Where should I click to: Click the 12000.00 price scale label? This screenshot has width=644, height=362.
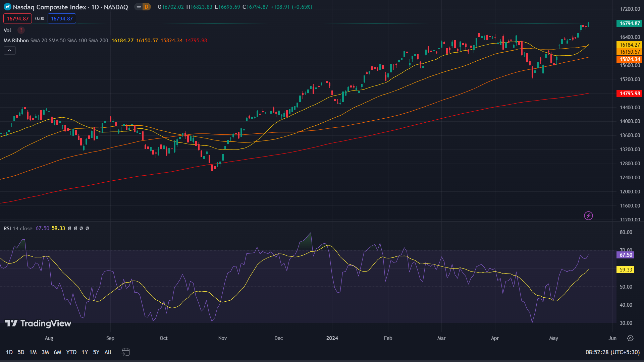coord(630,192)
